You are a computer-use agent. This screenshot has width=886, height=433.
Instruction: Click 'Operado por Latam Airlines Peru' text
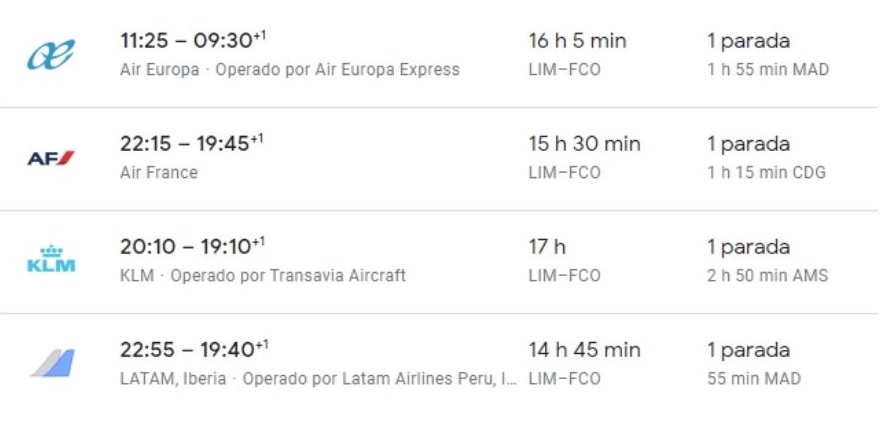click(378, 378)
